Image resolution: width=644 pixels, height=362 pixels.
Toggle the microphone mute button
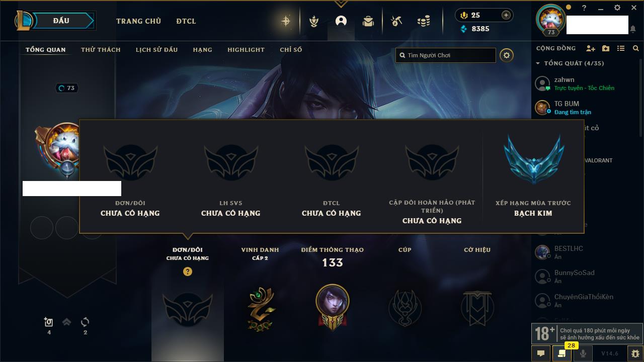(583, 353)
